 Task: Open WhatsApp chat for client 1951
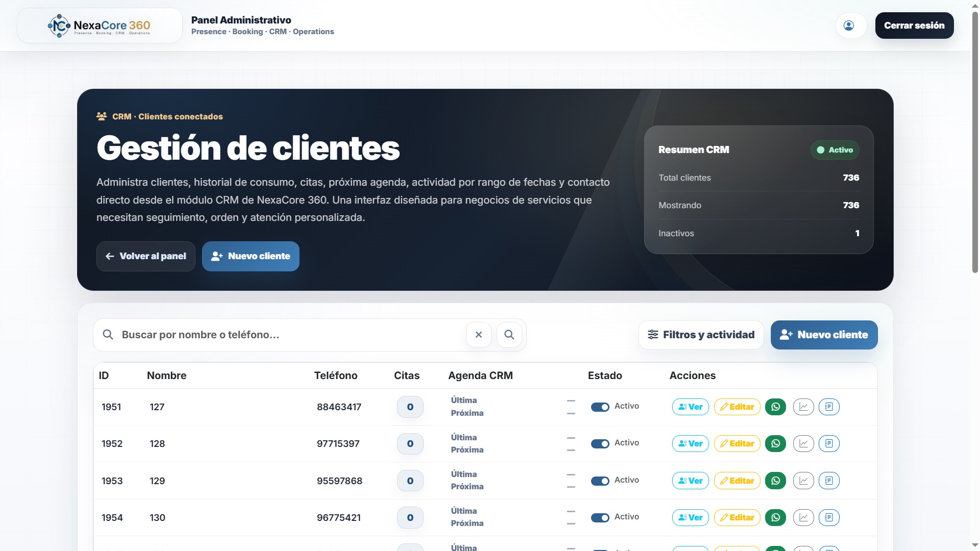pos(776,407)
